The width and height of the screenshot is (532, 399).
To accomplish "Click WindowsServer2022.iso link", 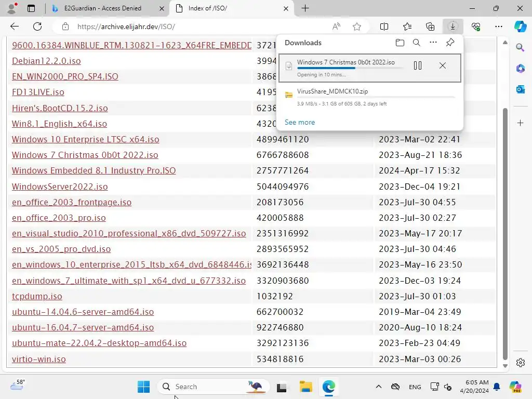I will tap(60, 187).
